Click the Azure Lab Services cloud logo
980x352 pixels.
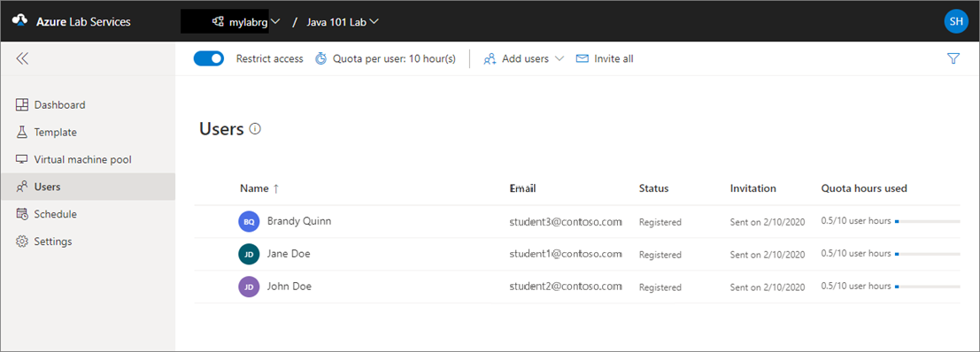coord(20,21)
